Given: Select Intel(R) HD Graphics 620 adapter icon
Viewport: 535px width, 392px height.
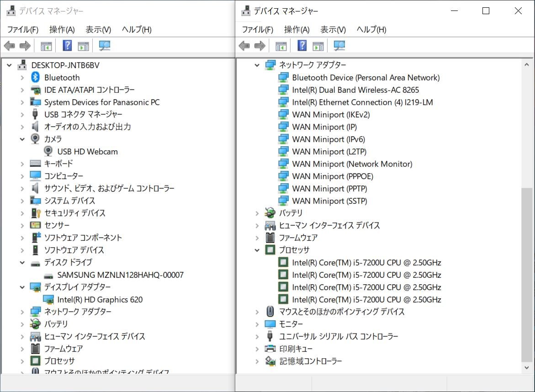Looking at the screenshot, I should (x=48, y=300).
